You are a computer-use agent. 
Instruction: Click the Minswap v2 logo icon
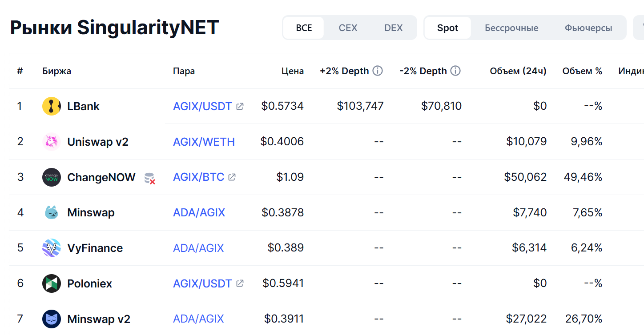click(x=52, y=319)
